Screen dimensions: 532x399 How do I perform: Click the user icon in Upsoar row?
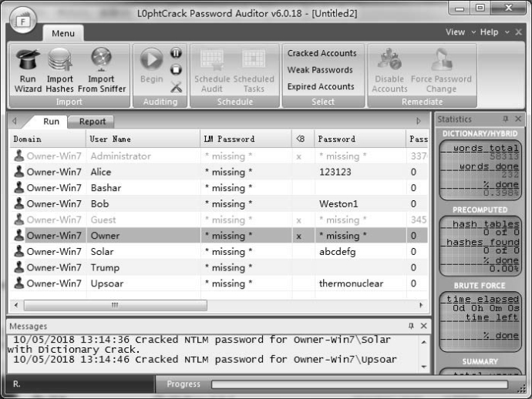pyautogui.click(x=19, y=283)
